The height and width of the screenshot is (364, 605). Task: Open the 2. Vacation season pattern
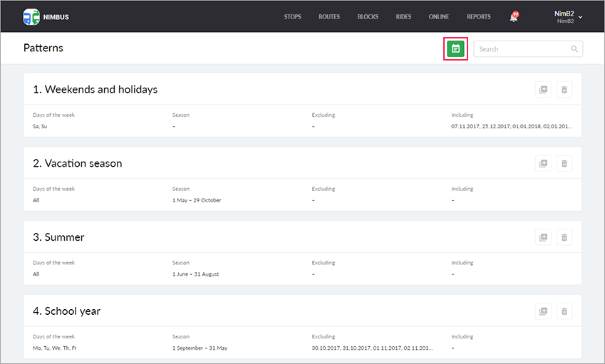pyautogui.click(x=78, y=164)
